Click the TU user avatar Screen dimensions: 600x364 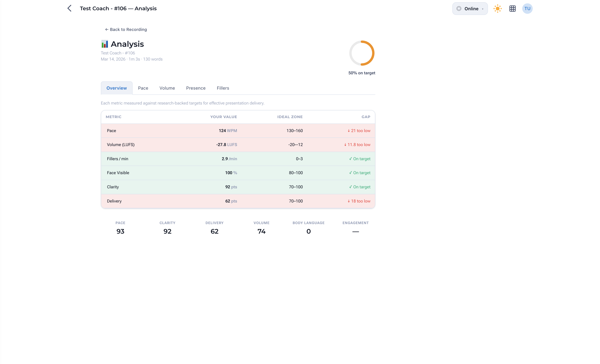pos(527,9)
